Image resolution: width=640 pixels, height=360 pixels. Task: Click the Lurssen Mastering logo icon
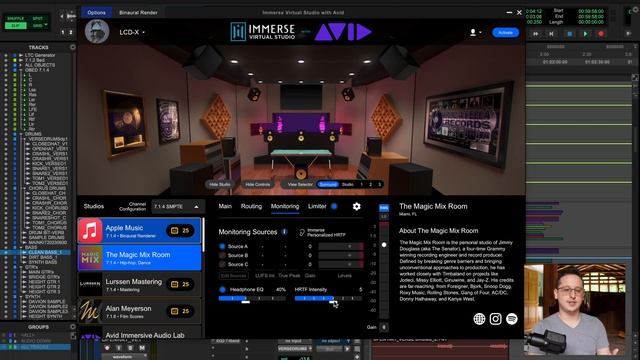[90, 284]
